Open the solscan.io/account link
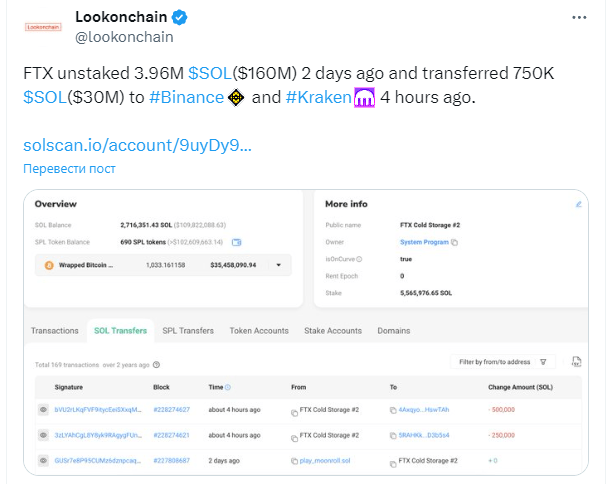Viewport: 607px width, 484px height. tap(137, 145)
